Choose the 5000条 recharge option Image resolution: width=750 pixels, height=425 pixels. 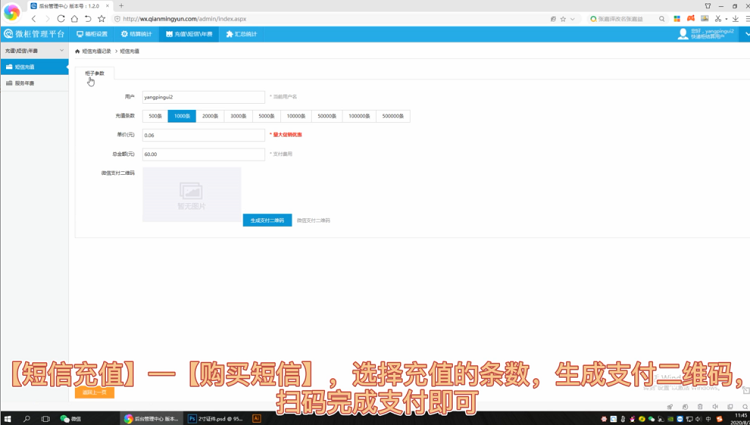click(x=266, y=116)
